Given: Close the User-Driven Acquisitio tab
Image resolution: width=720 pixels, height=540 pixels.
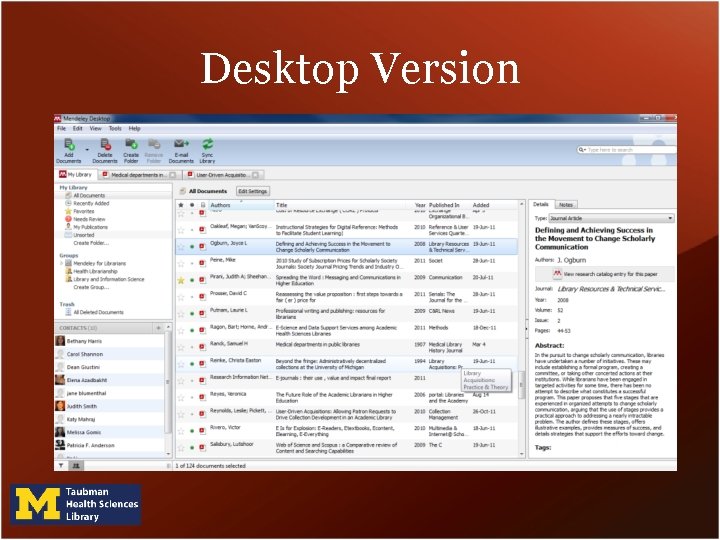Looking at the screenshot, I should click(255, 175).
